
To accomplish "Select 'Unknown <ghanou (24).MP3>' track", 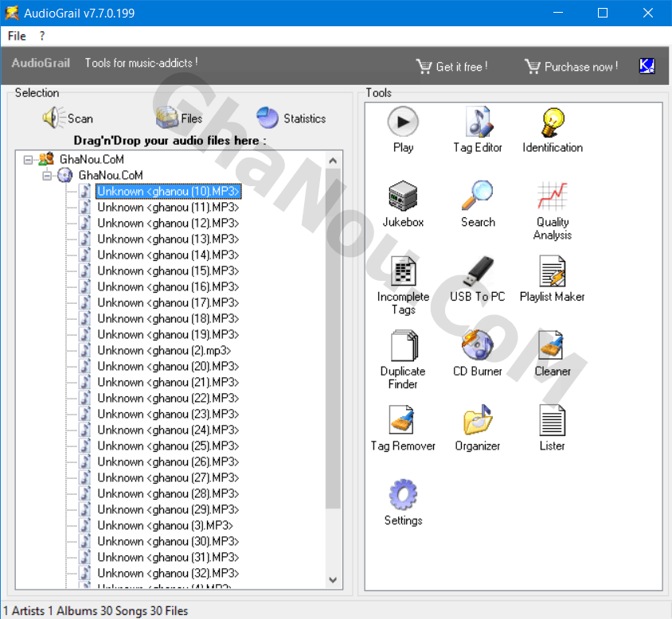I will (x=168, y=430).
